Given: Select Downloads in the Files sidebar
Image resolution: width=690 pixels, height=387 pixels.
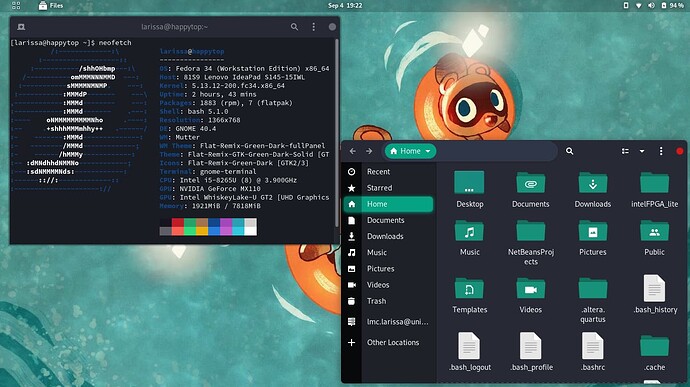Looking at the screenshot, I should 388,236.
